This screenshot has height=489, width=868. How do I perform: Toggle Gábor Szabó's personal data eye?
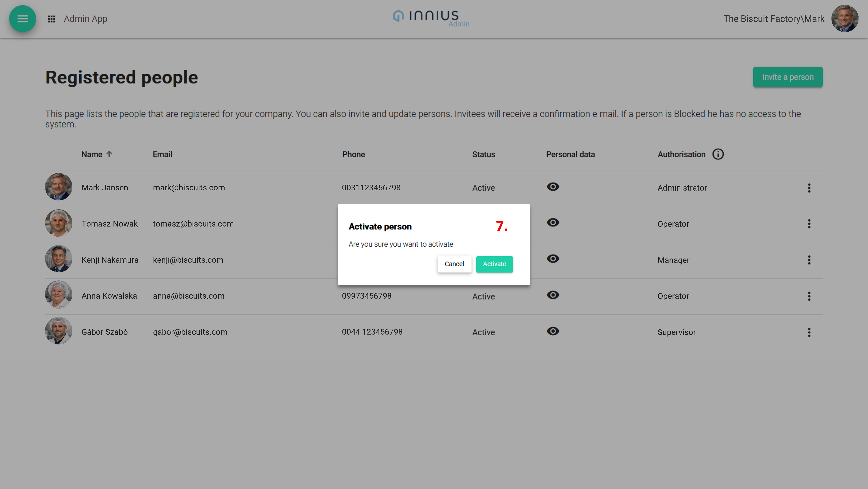(553, 331)
